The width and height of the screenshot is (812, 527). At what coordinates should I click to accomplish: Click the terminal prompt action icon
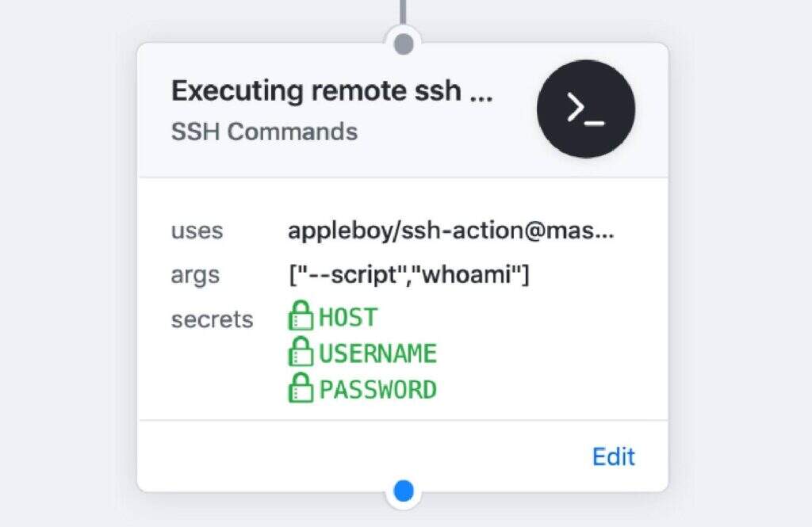pyautogui.click(x=586, y=109)
